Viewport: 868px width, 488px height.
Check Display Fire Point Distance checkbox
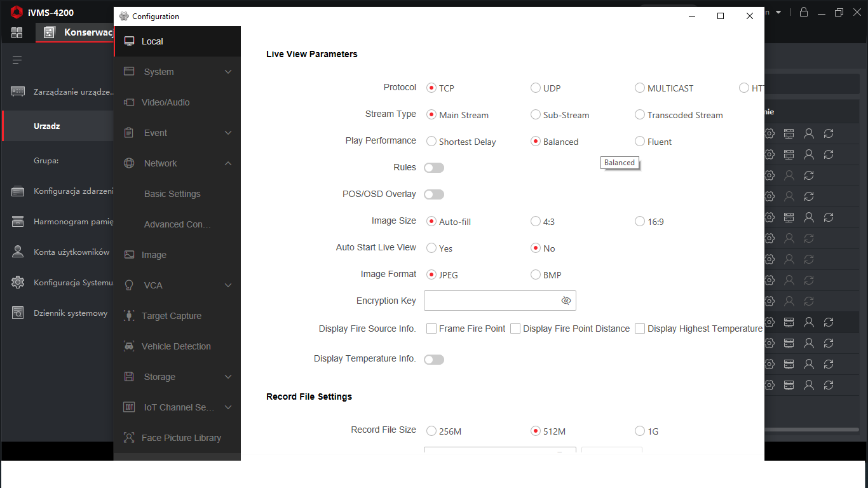tap(515, 329)
